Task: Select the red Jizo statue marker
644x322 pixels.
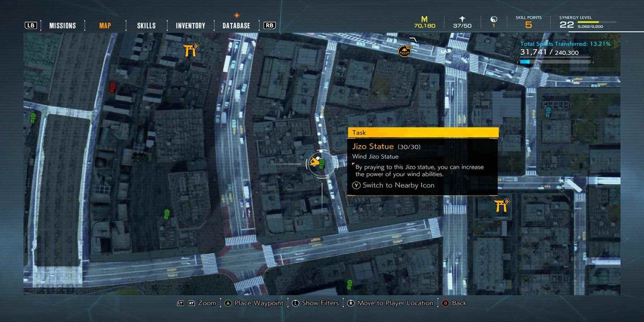Action: point(113,87)
